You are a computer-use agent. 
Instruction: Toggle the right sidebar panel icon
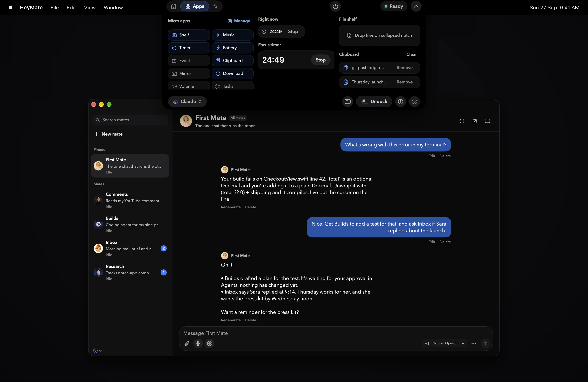[487, 121]
